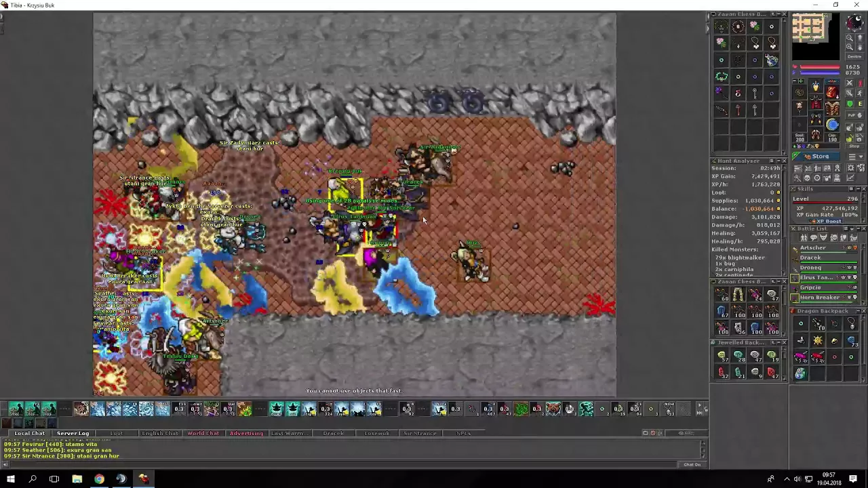Viewport: 868px width, 488px height.
Task: Open the options dropdown beside Store
Action: (854, 157)
